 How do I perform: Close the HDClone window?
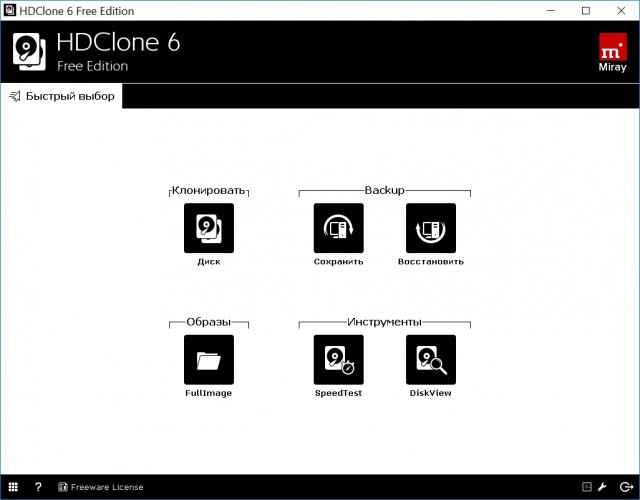coord(621,11)
